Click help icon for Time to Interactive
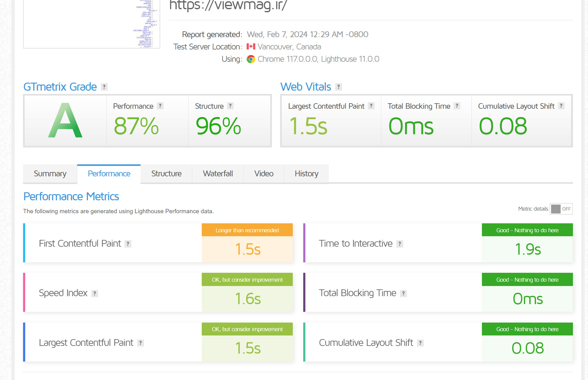Image resolution: width=588 pixels, height=380 pixels. pyautogui.click(x=399, y=244)
